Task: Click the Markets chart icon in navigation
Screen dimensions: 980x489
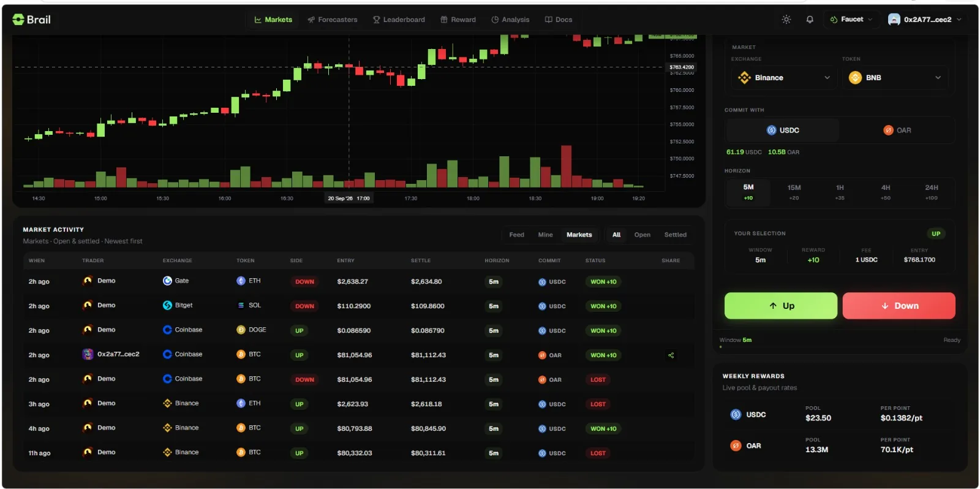Action: click(x=258, y=20)
